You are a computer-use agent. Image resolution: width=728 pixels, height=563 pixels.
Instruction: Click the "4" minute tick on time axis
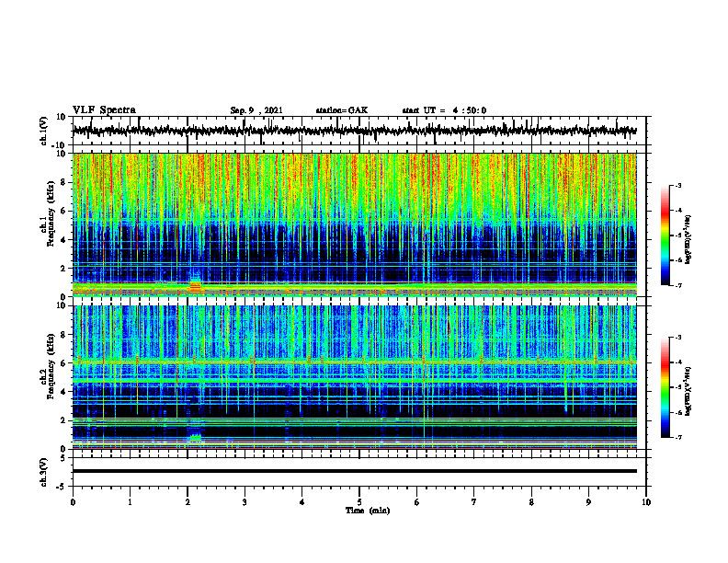point(302,502)
